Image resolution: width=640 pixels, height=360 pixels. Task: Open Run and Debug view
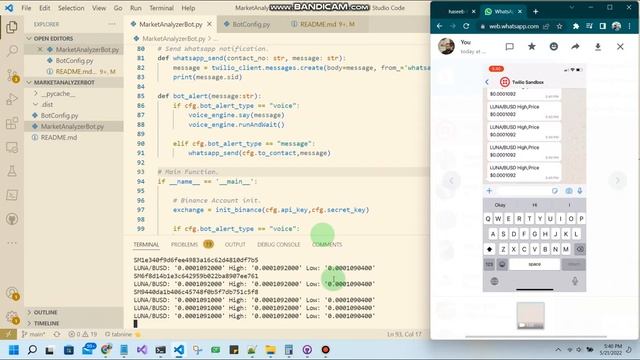pos(12,99)
